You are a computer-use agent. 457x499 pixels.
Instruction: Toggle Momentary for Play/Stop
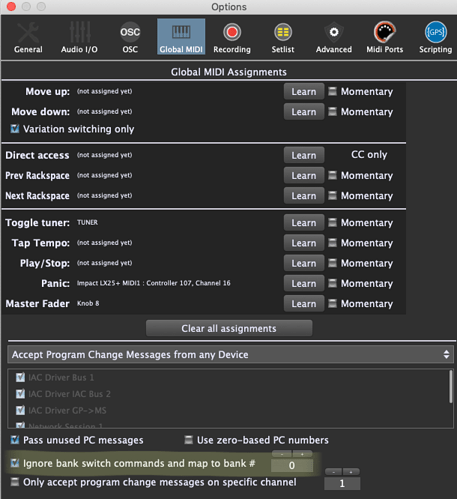[332, 263]
